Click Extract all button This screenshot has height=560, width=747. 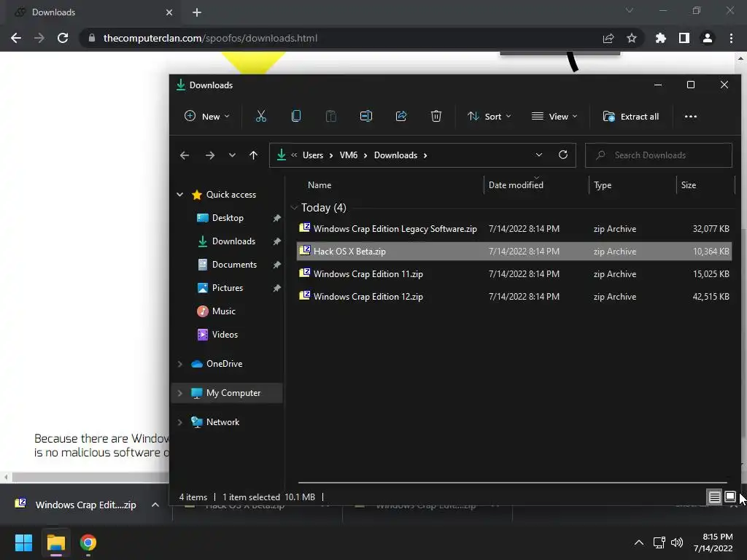point(631,116)
